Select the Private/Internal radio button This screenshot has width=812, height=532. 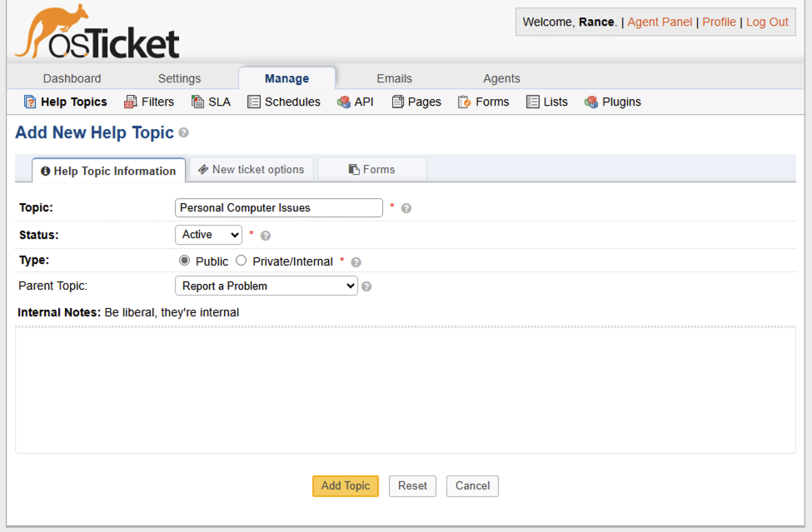241,261
